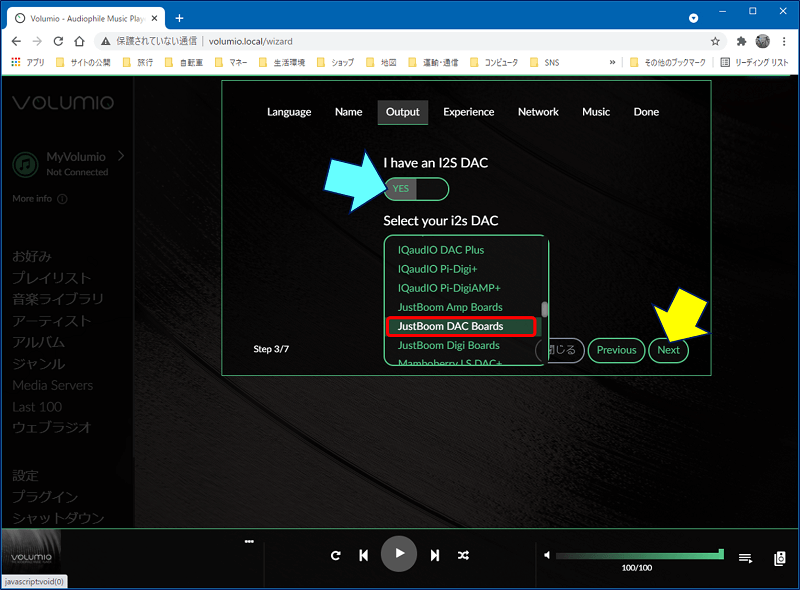Open the サイトの公開 bookmark folder
This screenshot has height=590, width=800.
(83, 62)
